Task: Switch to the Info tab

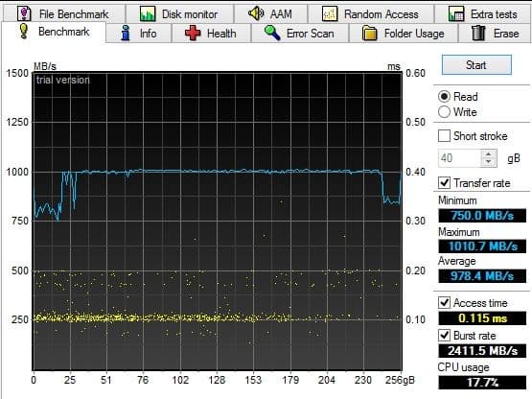Action: coord(138,34)
